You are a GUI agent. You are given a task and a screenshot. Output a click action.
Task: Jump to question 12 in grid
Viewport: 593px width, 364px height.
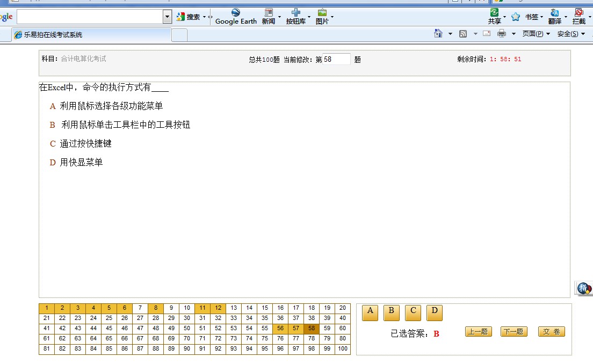click(x=218, y=308)
